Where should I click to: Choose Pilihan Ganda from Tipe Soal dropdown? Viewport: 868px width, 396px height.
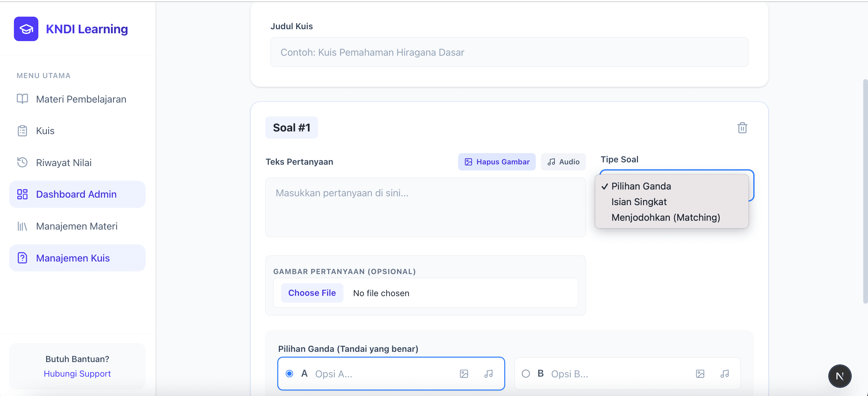click(672, 186)
